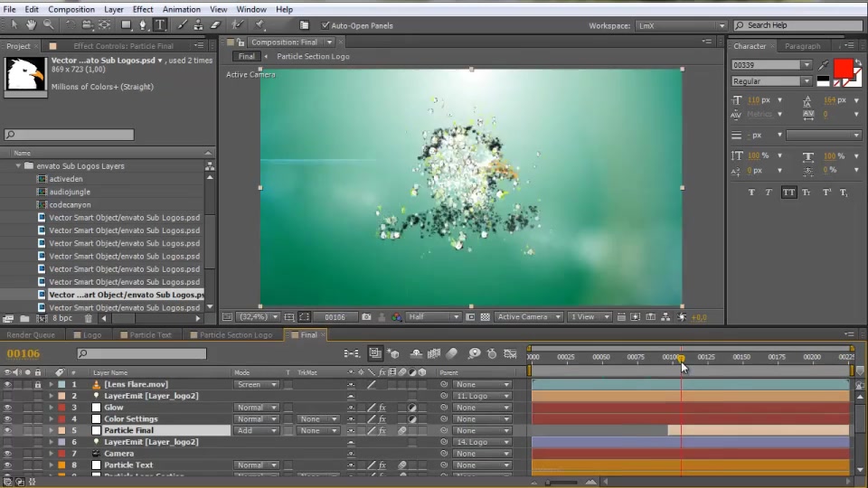Toggle Auto-Open Panels checkbox
This screenshot has width=868, height=488.
tap(325, 25)
